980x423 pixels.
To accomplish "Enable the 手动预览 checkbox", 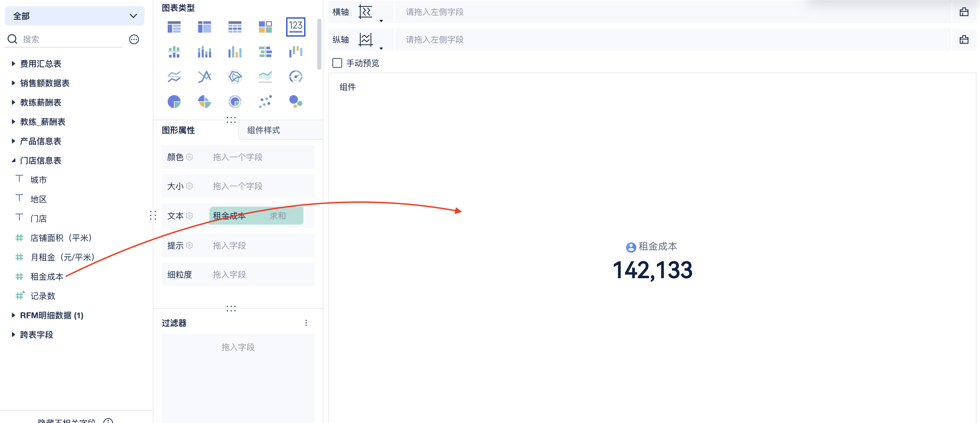I will (337, 63).
